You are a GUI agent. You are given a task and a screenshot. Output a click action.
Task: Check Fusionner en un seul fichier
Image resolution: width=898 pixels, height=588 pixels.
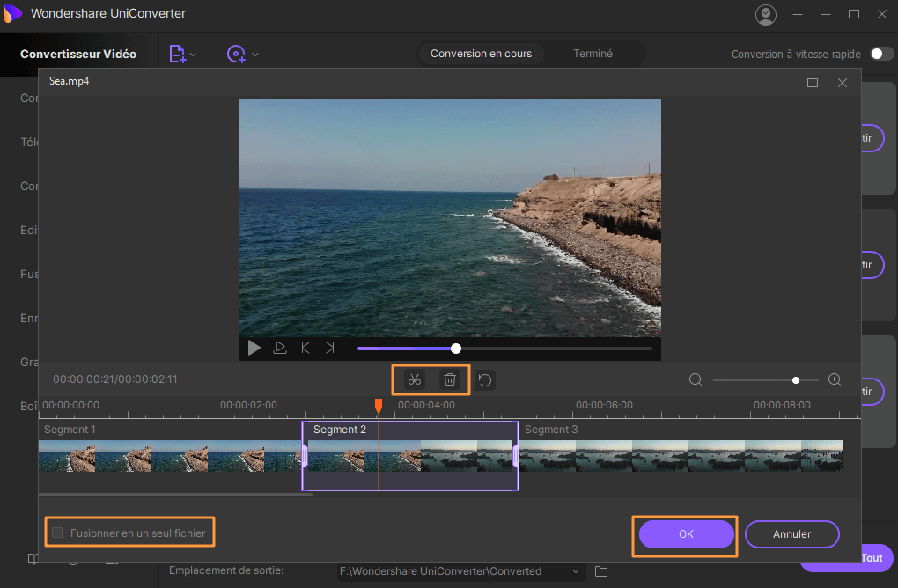click(x=58, y=533)
